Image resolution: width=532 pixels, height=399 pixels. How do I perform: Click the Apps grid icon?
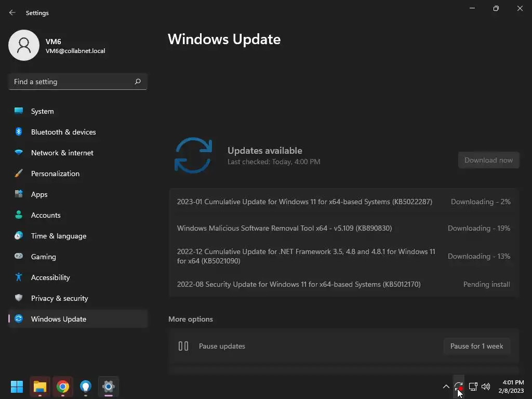click(19, 194)
